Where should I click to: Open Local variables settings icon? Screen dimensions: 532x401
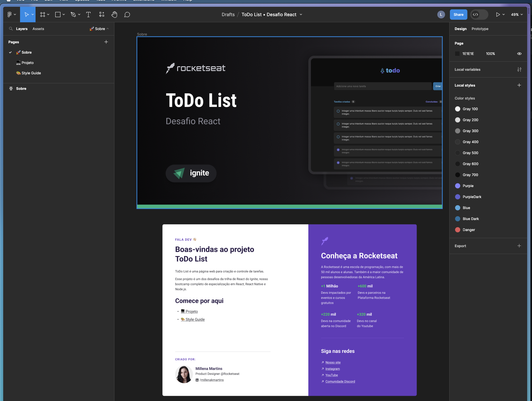pos(519,69)
